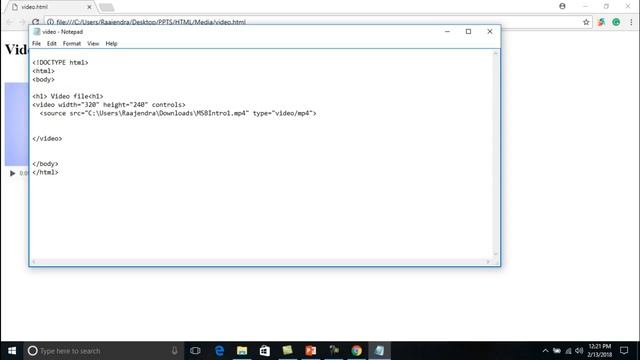Click the '<!DOCTYPE html>' line in Notepad
This screenshot has width=640, height=360.
click(60, 62)
